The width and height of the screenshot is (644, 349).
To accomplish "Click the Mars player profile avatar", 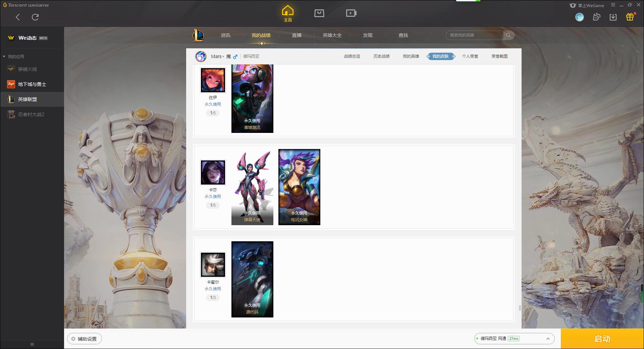I will [x=201, y=56].
